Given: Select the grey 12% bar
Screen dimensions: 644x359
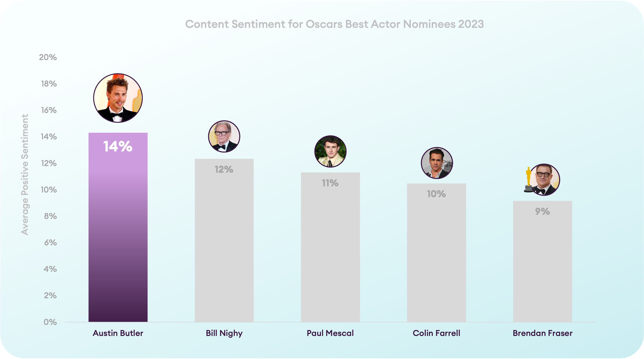Looking at the screenshot, I should click(x=224, y=240).
